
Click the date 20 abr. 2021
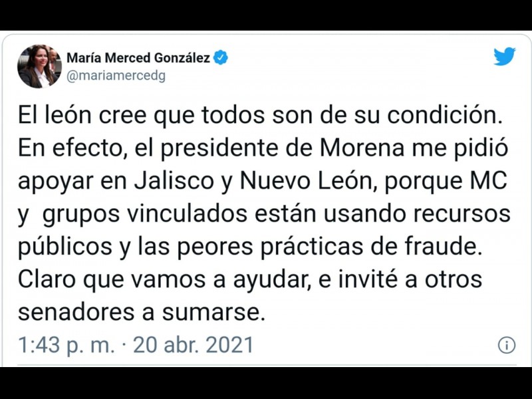click(x=194, y=345)
